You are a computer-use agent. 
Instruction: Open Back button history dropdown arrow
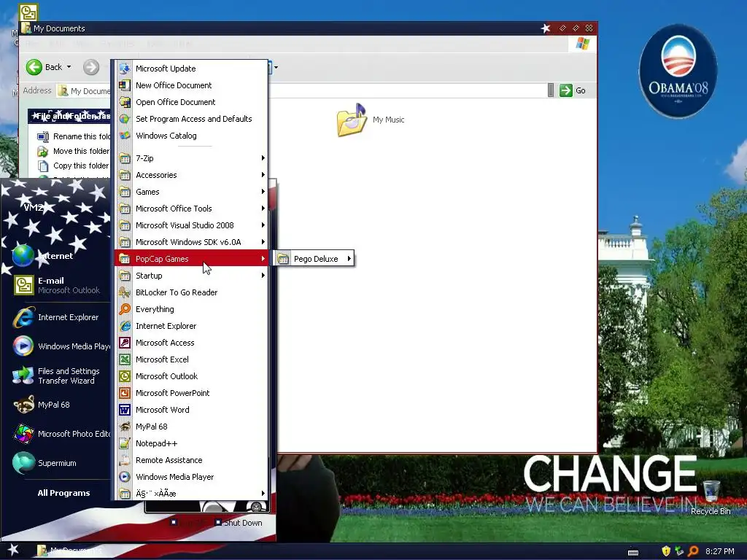tap(69, 67)
